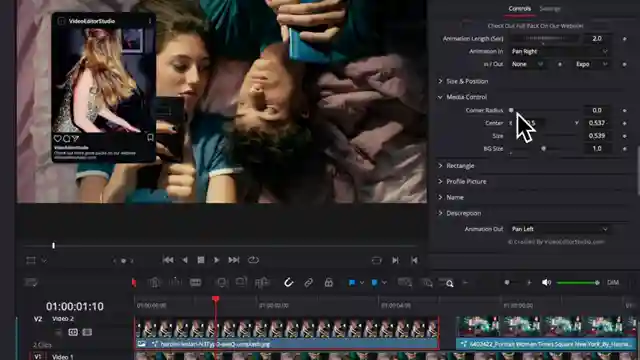This screenshot has height=360, width=640.
Task: Open the Animation Out dropdown showing Pan Left
Action: click(x=559, y=229)
